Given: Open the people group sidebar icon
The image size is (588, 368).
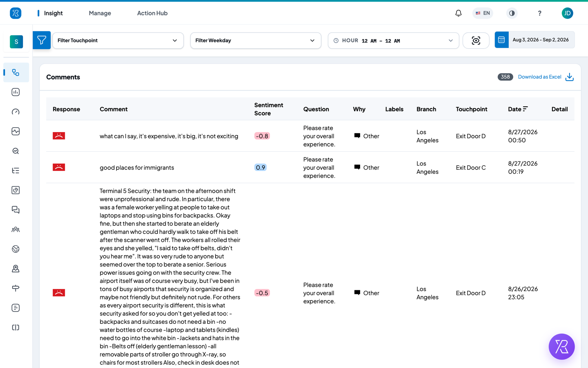Looking at the screenshot, I should pyautogui.click(x=16, y=229).
